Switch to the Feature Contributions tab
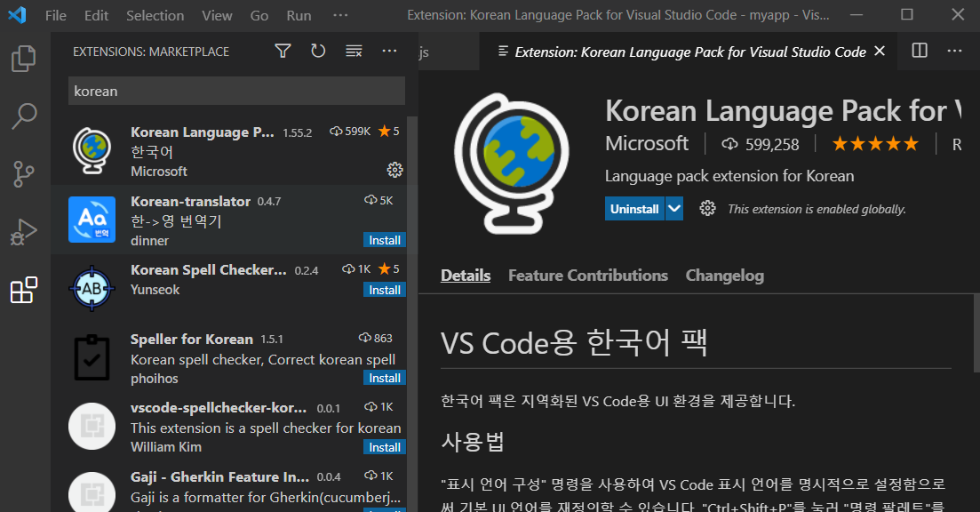980x512 pixels. pyautogui.click(x=588, y=275)
